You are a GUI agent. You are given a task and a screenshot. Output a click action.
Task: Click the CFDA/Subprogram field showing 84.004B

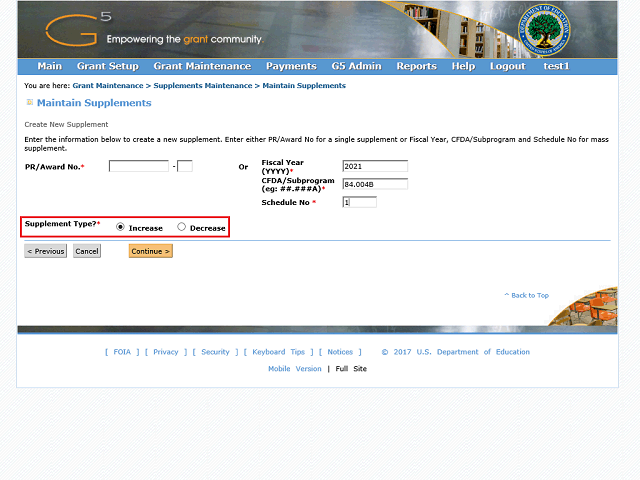375,184
